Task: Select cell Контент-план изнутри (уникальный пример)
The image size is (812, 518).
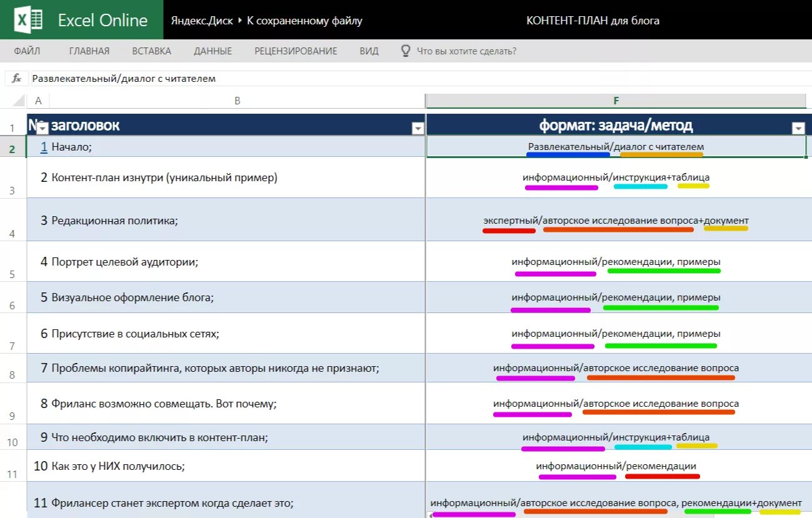Action: pos(237,177)
